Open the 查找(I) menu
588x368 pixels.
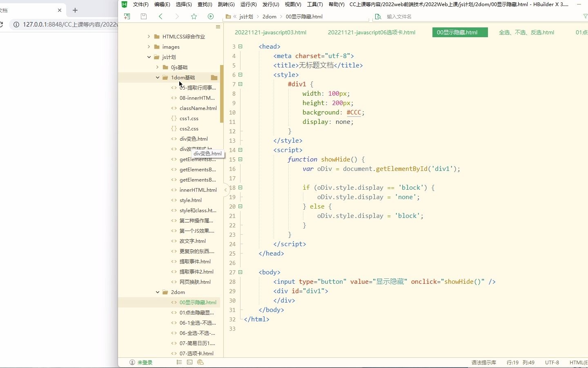point(205,4)
